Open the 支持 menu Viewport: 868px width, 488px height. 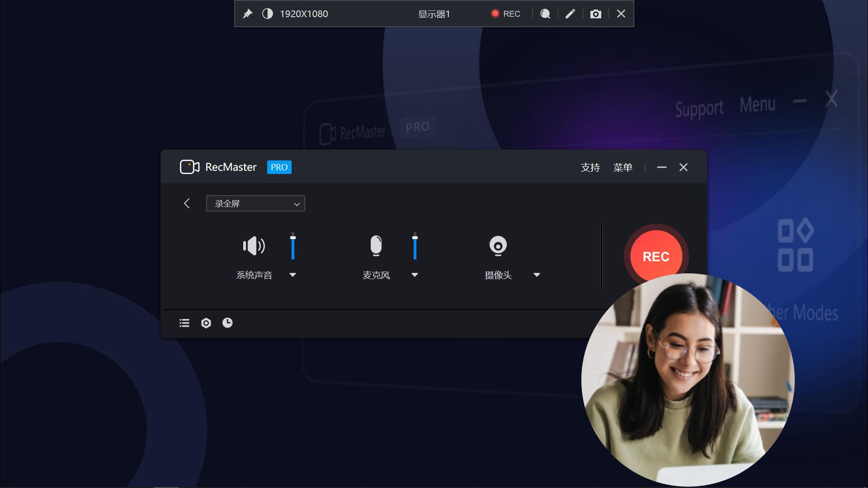click(x=590, y=168)
